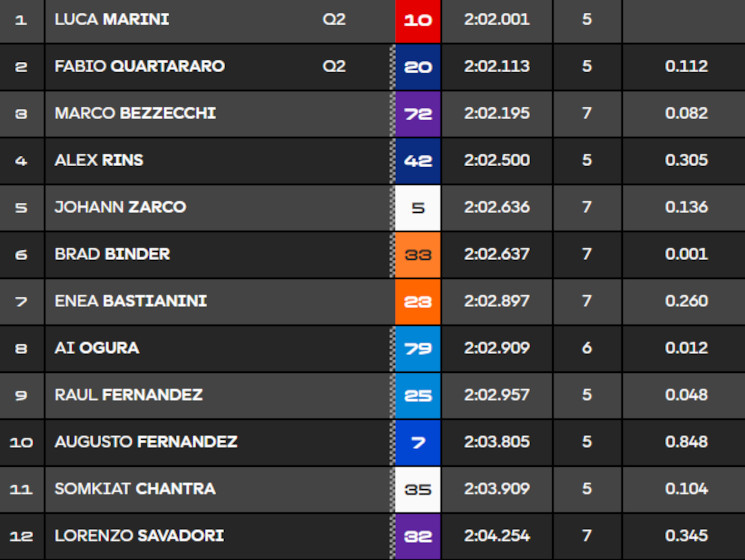Select Augusto Fernandez's blue number 7 badge
Viewport: 745px width, 560px height.
418,442
